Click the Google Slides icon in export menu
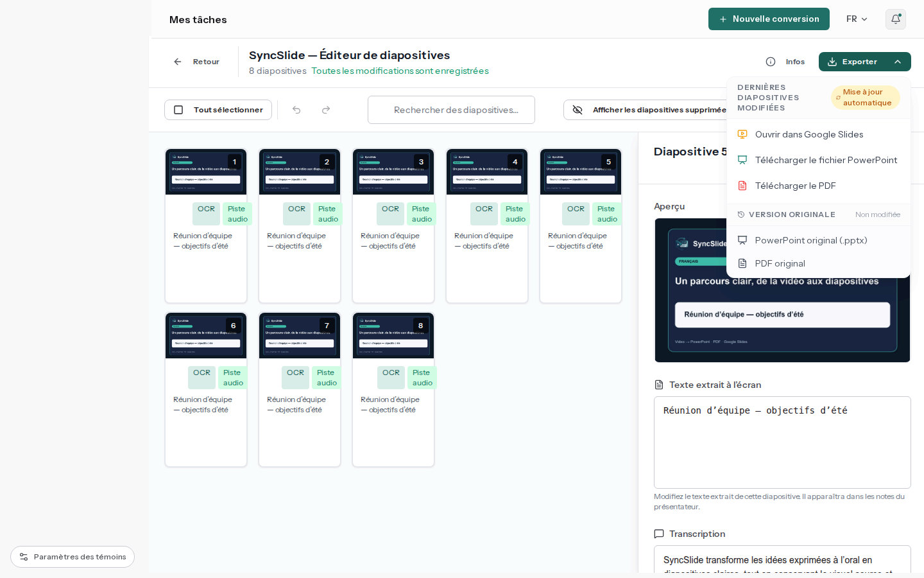 742,134
